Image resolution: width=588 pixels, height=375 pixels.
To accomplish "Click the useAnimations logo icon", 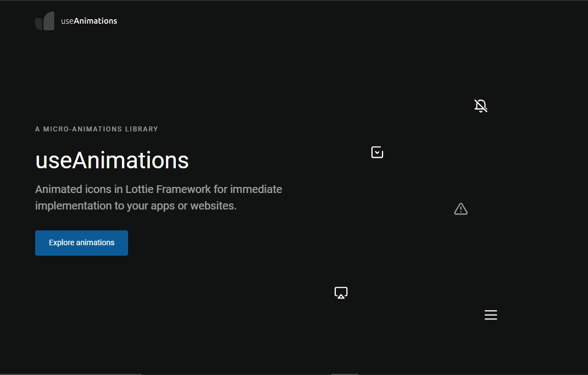I will (45, 21).
